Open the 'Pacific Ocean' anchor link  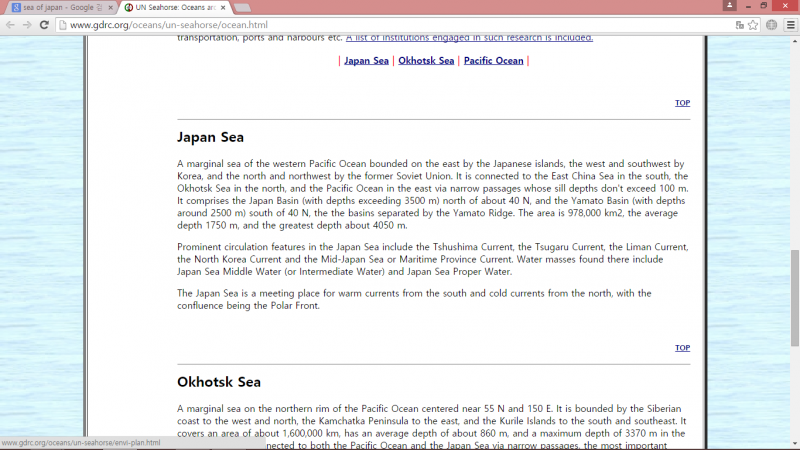coord(493,61)
